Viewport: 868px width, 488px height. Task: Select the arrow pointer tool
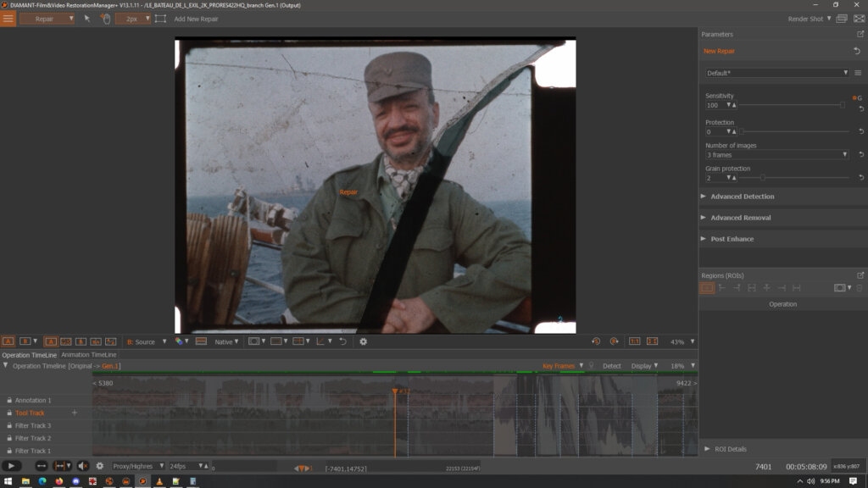[x=87, y=19]
